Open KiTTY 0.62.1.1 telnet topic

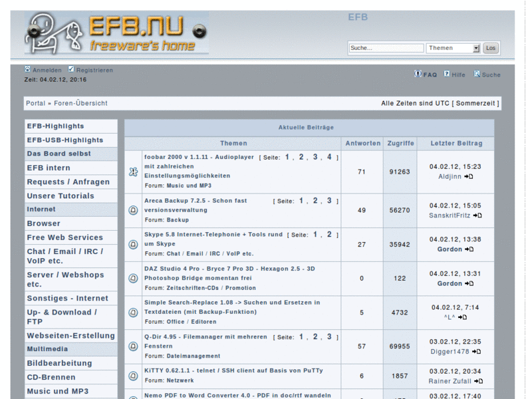point(233,370)
